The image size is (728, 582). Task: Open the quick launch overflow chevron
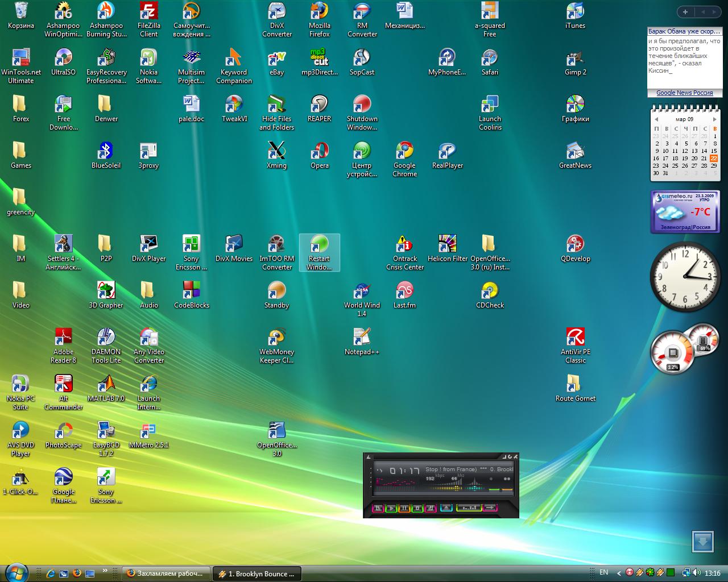click(105, 570)
